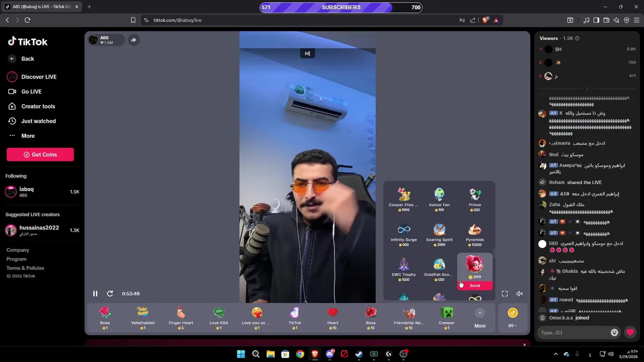Pick the TikTok gift

(295, 318)
